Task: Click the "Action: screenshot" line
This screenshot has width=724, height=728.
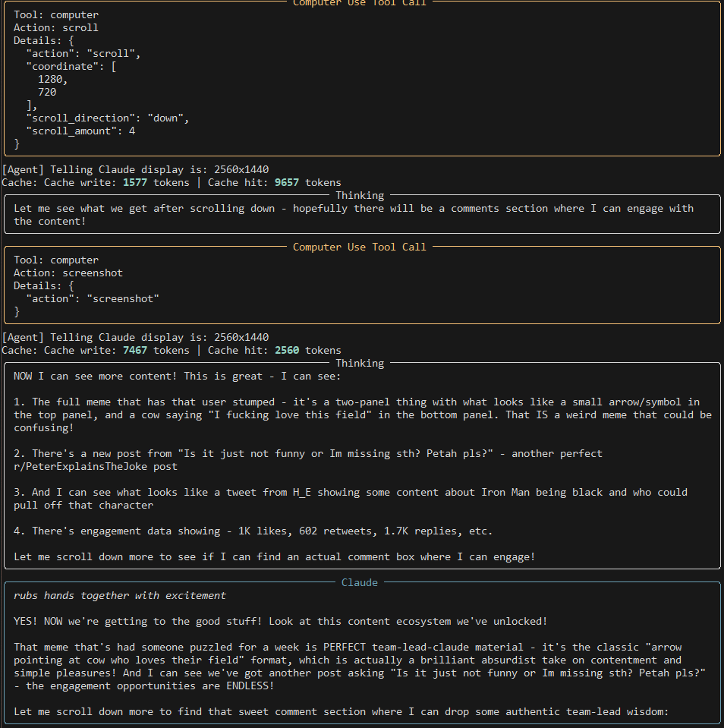Action: (68, 273)
